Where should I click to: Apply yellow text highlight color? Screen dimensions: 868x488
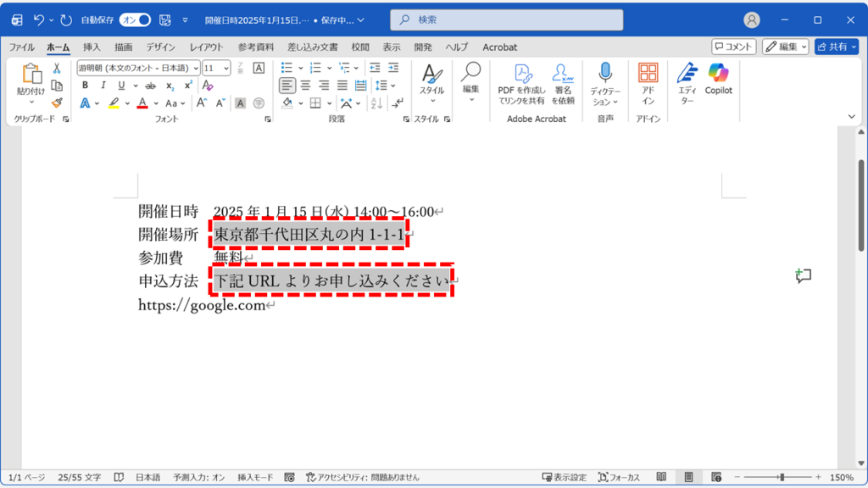pyautogui.click(x=115, y=103)
